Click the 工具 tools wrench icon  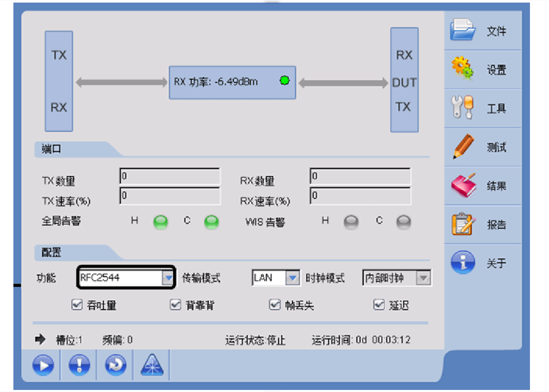[x=463, y=108]
